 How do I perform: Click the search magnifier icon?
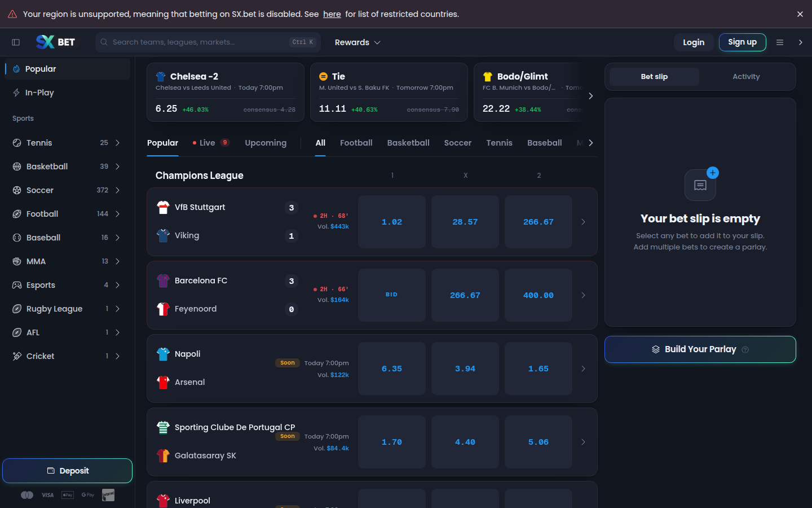click(104, 42)
